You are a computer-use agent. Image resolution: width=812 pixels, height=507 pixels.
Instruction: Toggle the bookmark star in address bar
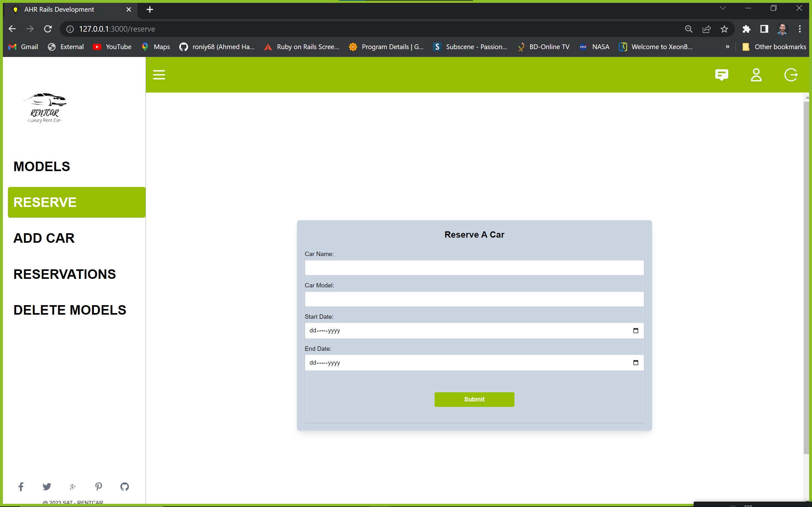pyautogui.click(x=724, y=29)
